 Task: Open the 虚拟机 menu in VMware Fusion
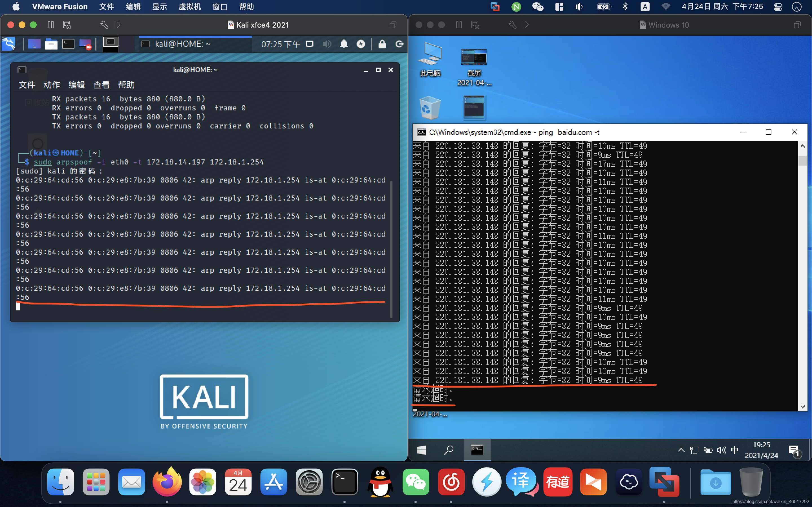(189, 7)
